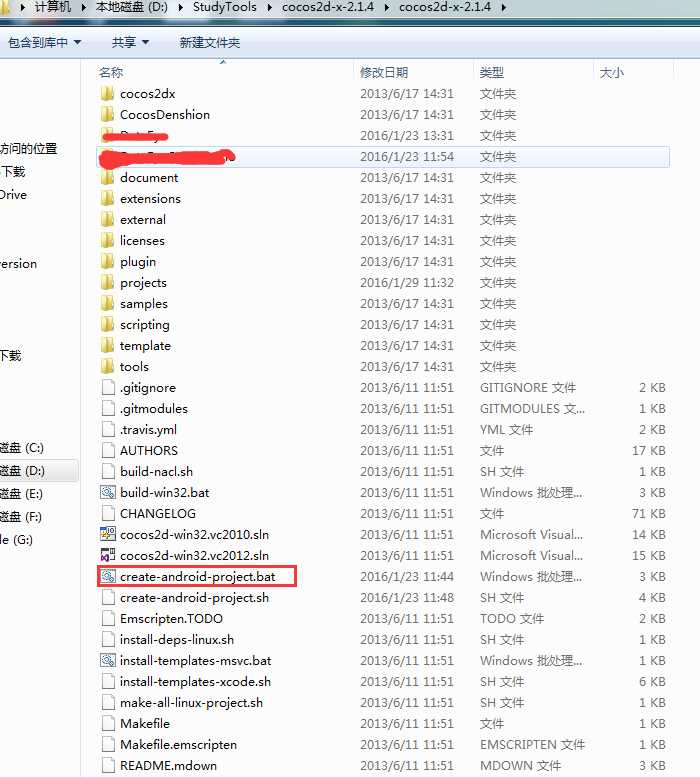
Task: Select the file name build-nacl.sh
Action: click(x=156, y=471)
